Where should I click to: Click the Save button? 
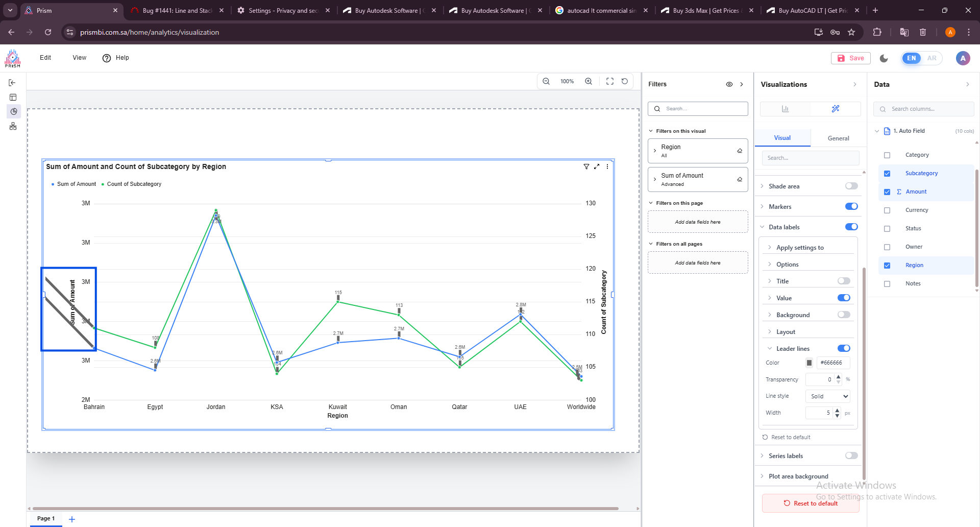tap(851, 58)
